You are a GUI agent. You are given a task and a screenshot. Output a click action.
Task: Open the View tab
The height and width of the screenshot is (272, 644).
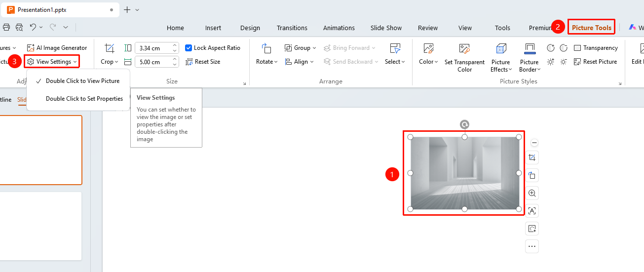[x=465, y=28]
